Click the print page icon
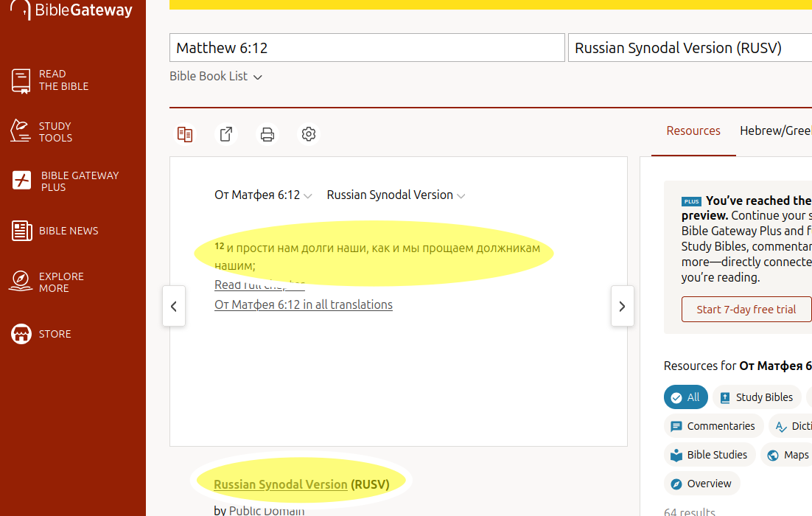 point(267,134)
